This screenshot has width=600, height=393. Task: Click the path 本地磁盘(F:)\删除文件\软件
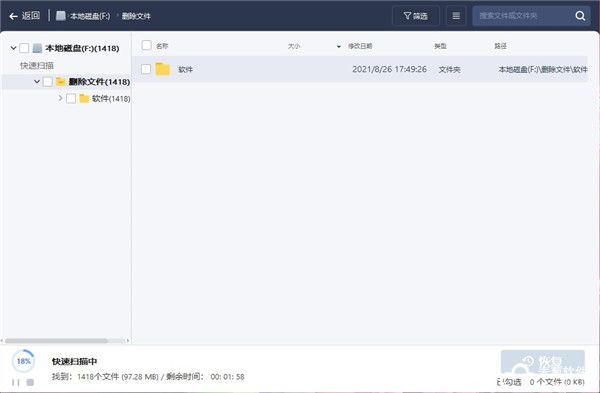click(543, 69)
